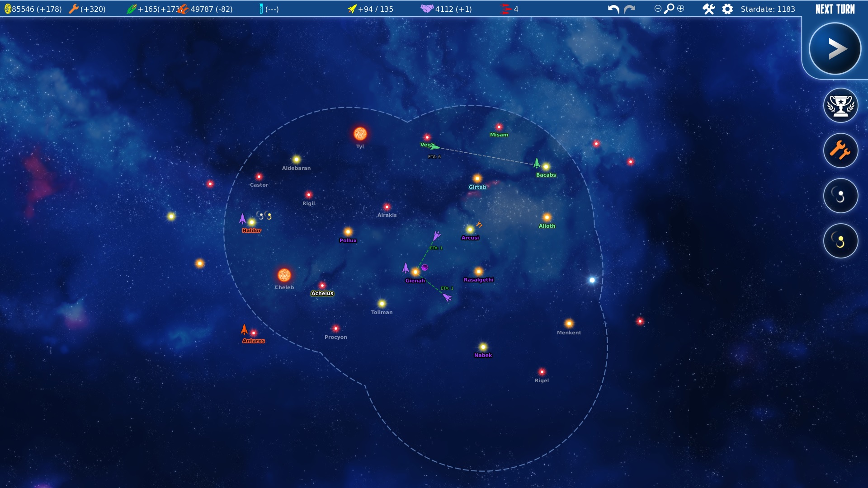Click the fleet rocket supply indicator
Screen dimensions: 868x488
click(x=352, y=9)
